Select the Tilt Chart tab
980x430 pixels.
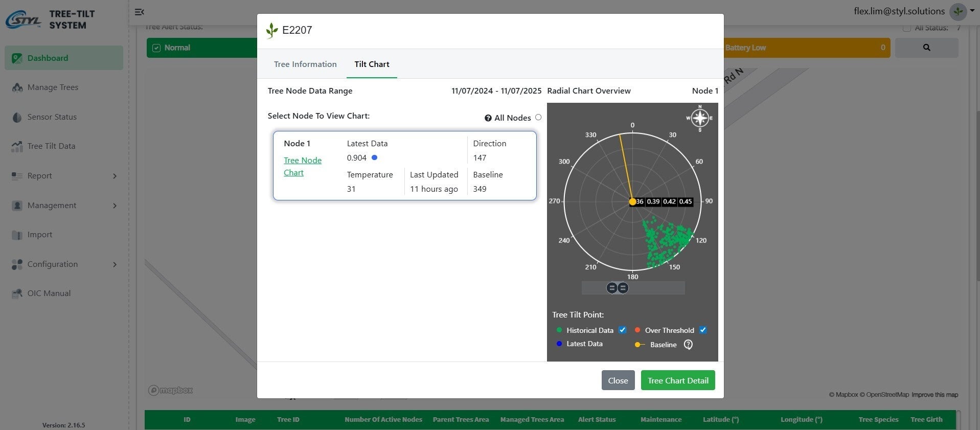(372, 64)
